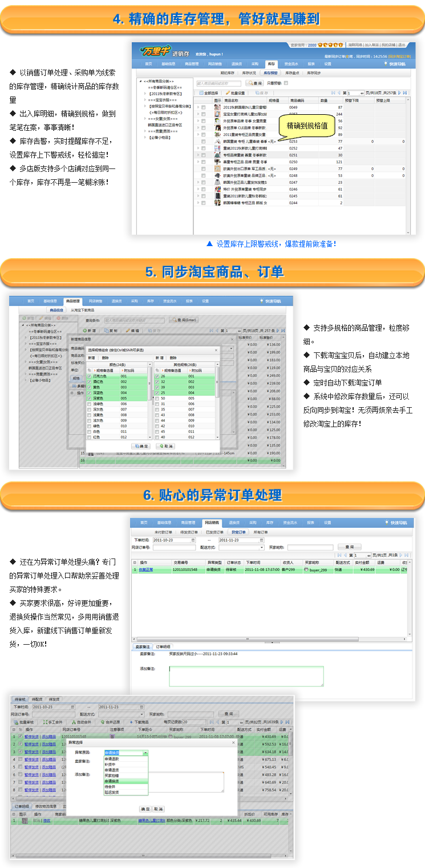Click the 全部选择 icon above the inventory table
Viewport: 425px width, 868px height.
point(201,93)
